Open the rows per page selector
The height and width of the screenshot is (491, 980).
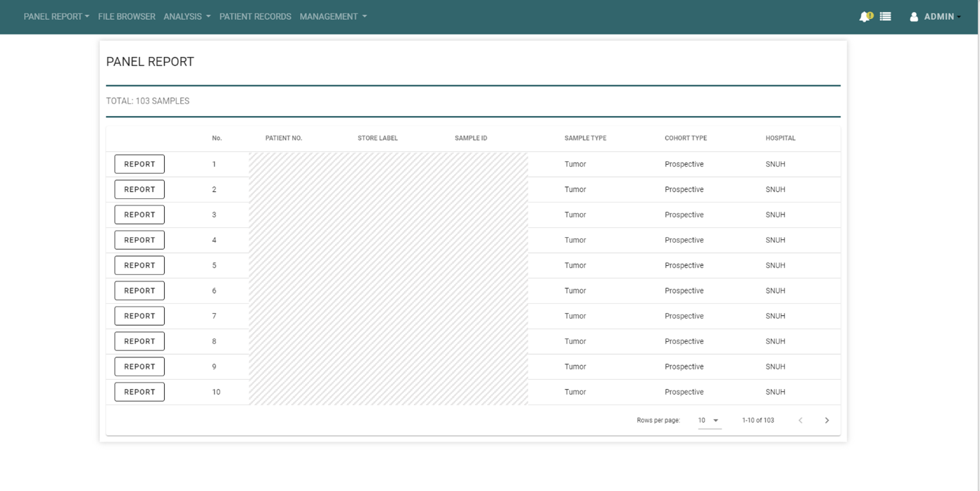pos(708,421)
